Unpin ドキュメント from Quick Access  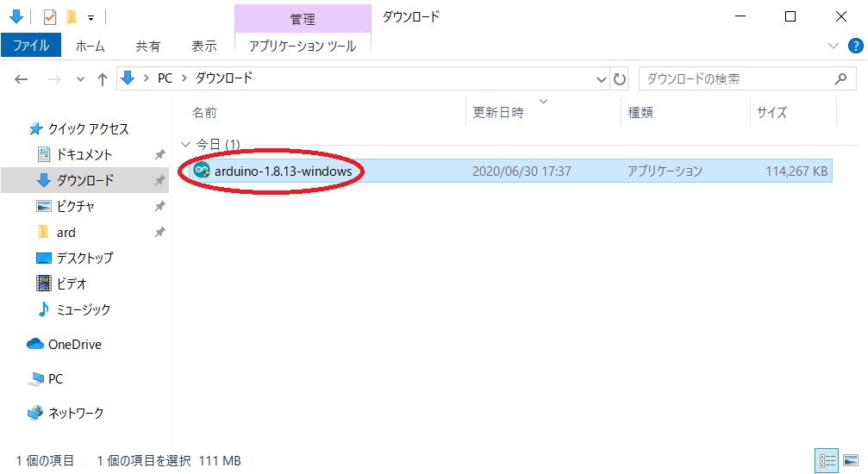pos(159,155)
